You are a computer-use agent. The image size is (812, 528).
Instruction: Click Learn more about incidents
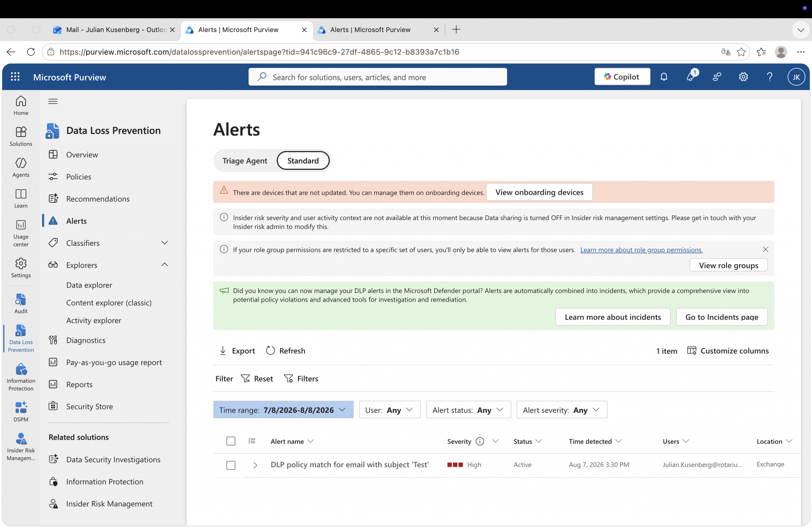coord(613,317)
